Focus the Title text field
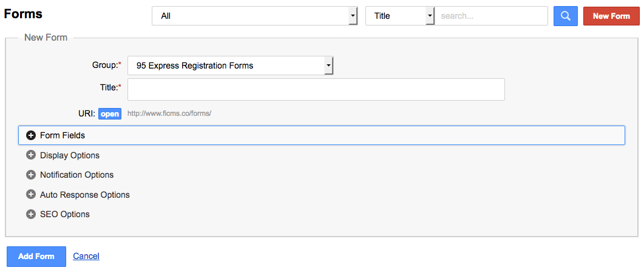 (x=316, y=89)
